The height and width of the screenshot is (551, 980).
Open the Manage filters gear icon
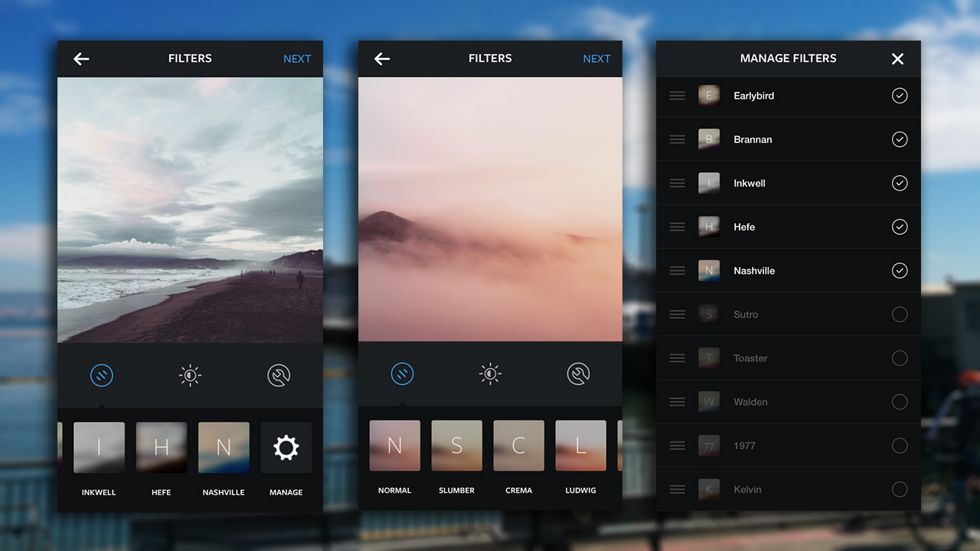tap(286, 448)
